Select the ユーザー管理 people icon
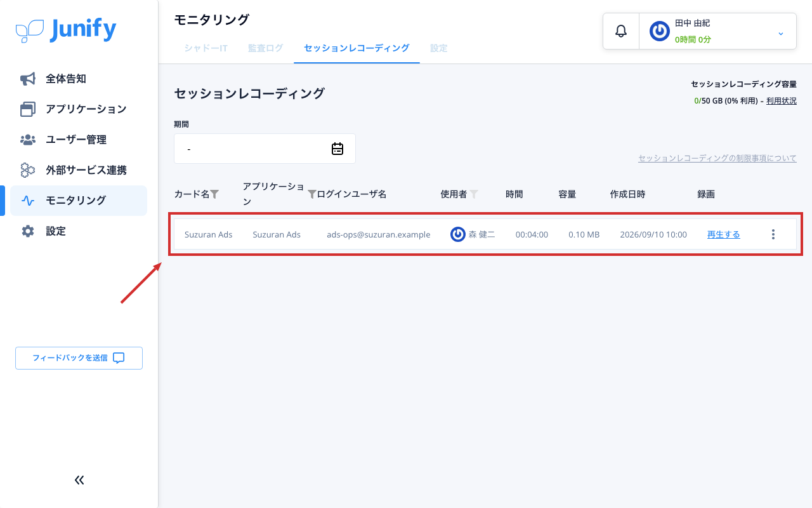Screen dimensions: 812x508 [x=28, y=140]
